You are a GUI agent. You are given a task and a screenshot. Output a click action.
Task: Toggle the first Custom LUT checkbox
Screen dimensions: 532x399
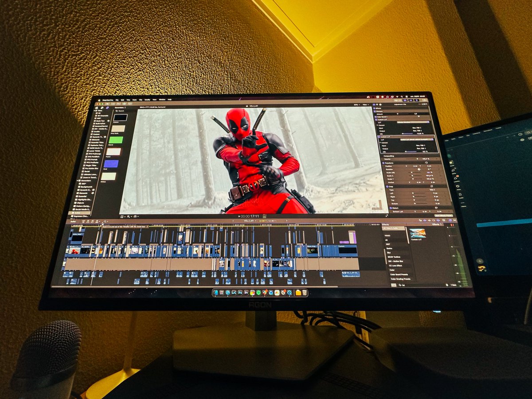(376, 120)
